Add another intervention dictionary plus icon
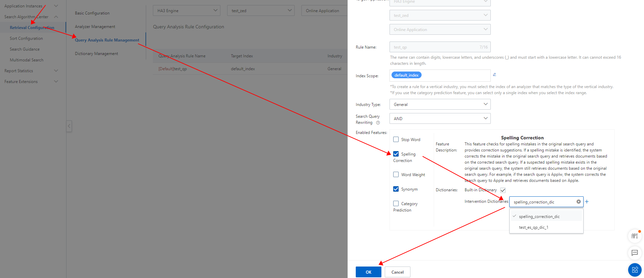This screenshot has width=644, height=278. (587, 202)
